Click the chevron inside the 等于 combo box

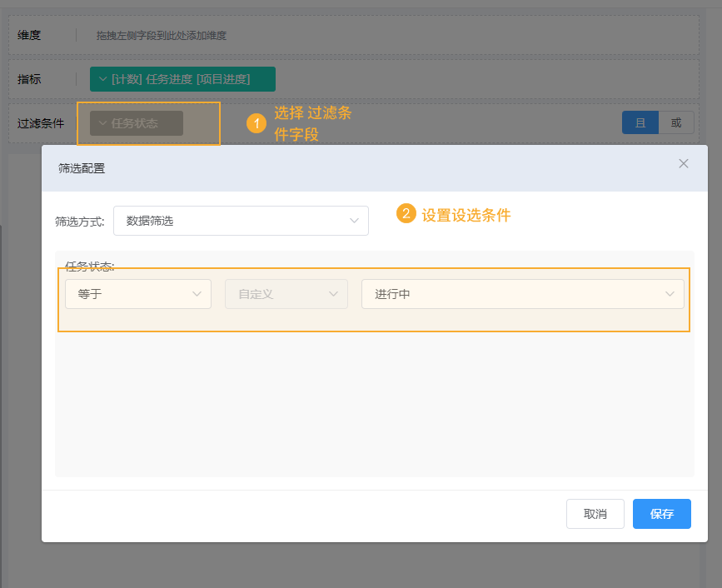point(197,293)
